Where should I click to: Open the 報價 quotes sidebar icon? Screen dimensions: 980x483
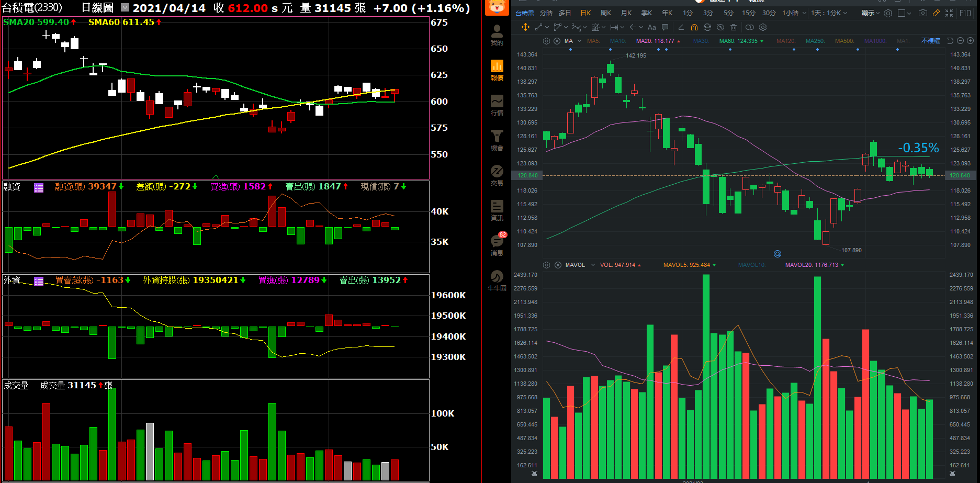(x=497, y=70)
